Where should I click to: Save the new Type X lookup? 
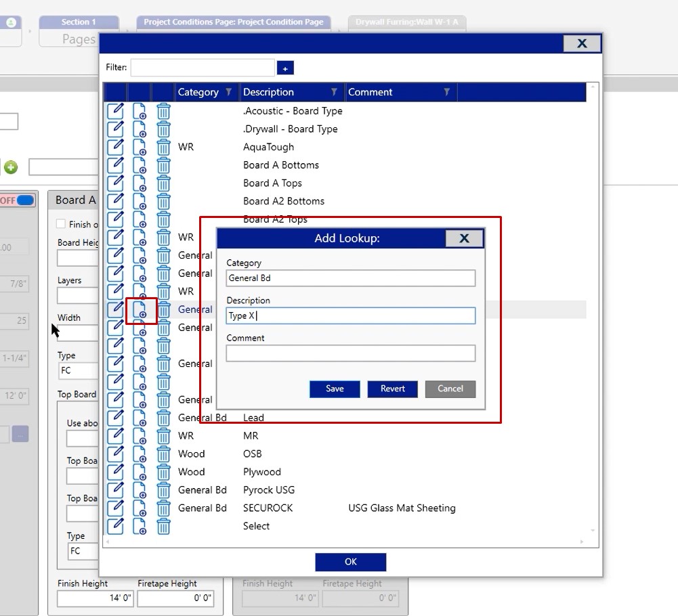[x=335, y=389]
